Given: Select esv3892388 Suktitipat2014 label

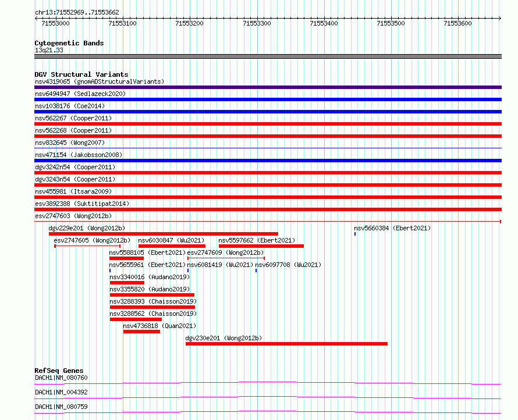Looking at the screenshot, I should coord(82,204).
